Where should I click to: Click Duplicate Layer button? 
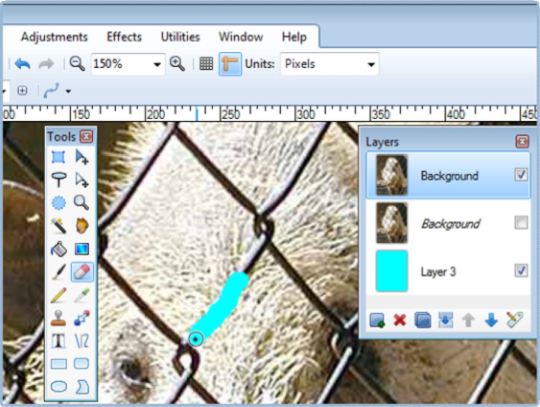point(423,320)
